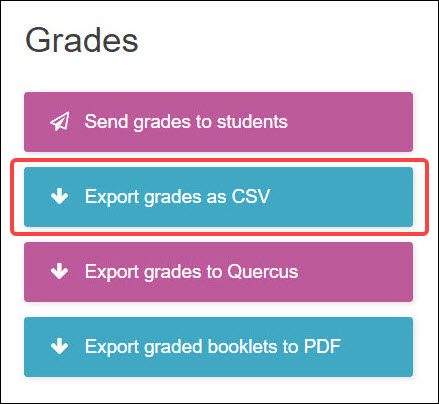This screenshot has width=439, height=404.
Task: Click blank pink area of Quercus export button
Action: click(x=355, y=272)
